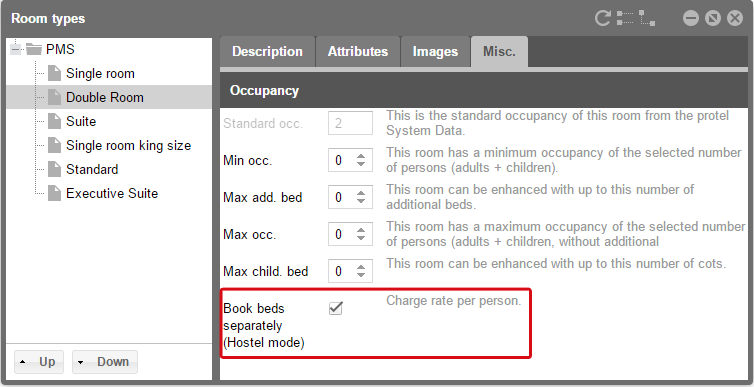Uncheck Book beds separately (Hostel mode)
The width and height of the screenshot is (754, 387).
pyautogui.click(x=336, y=308)
